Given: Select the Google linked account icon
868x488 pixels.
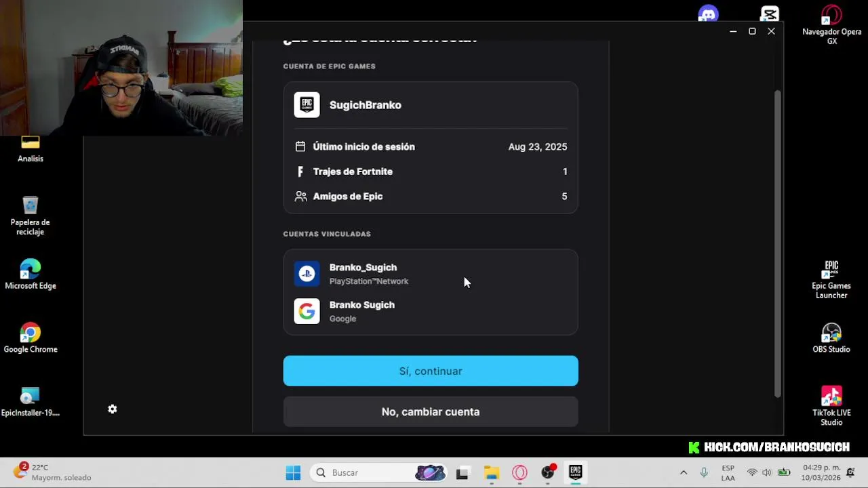Looking at the screenshot, I should 307,311.
